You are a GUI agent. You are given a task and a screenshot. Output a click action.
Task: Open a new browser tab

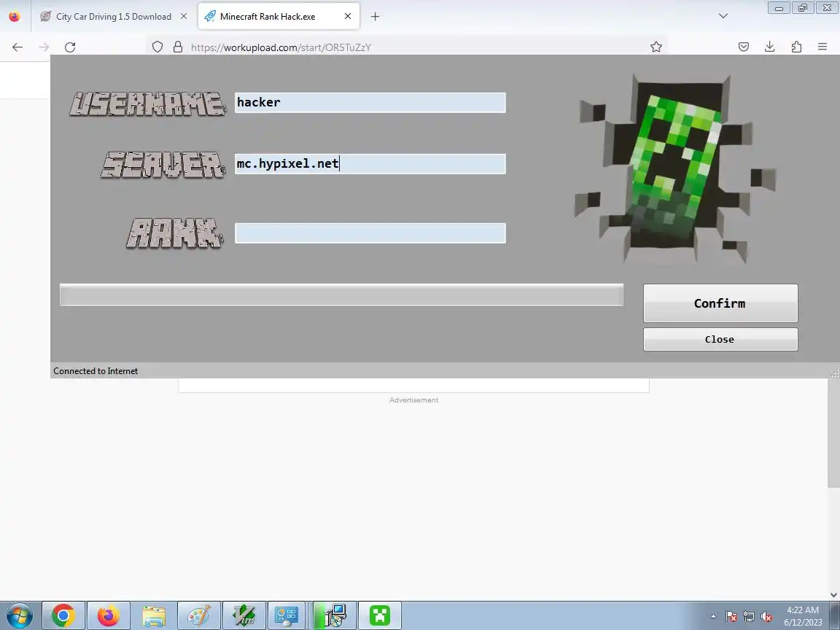point(375,17)
